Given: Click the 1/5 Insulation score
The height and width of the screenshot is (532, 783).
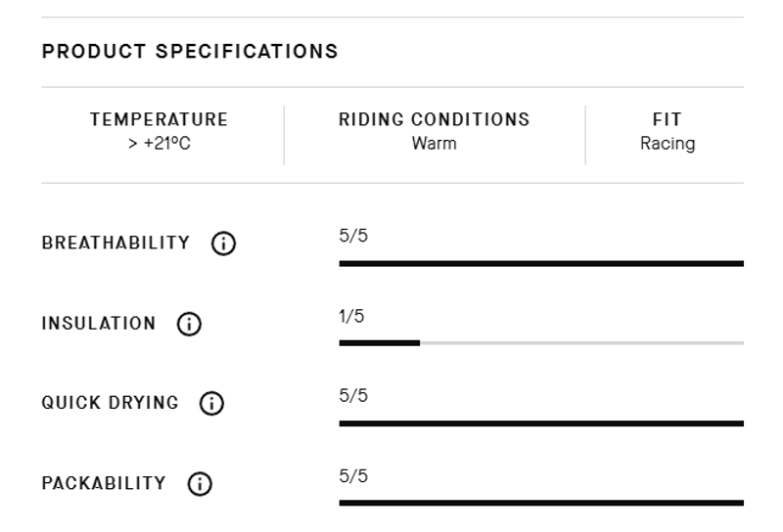Looking at the screenshot, I should (x=353, y=317).
